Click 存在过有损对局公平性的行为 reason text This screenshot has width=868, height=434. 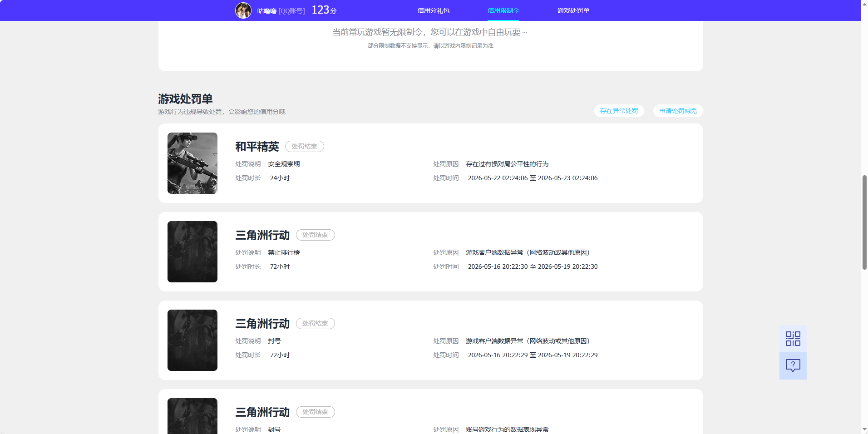tap(507, 164)
